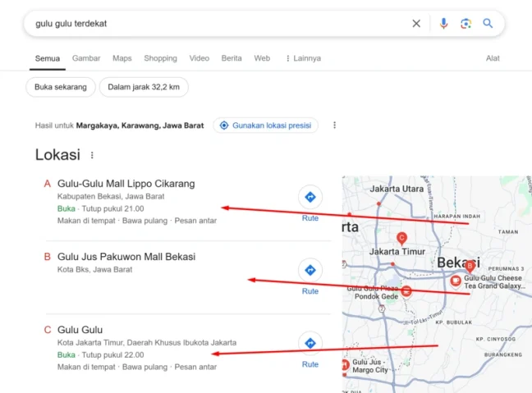Open the Video tab
The image size is (532, 393).
point(199,58)
